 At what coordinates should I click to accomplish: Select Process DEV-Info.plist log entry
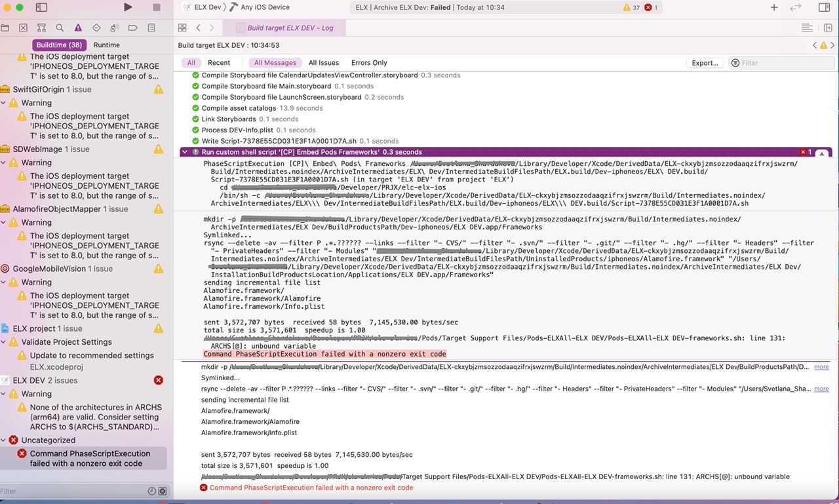coord(254,130)
